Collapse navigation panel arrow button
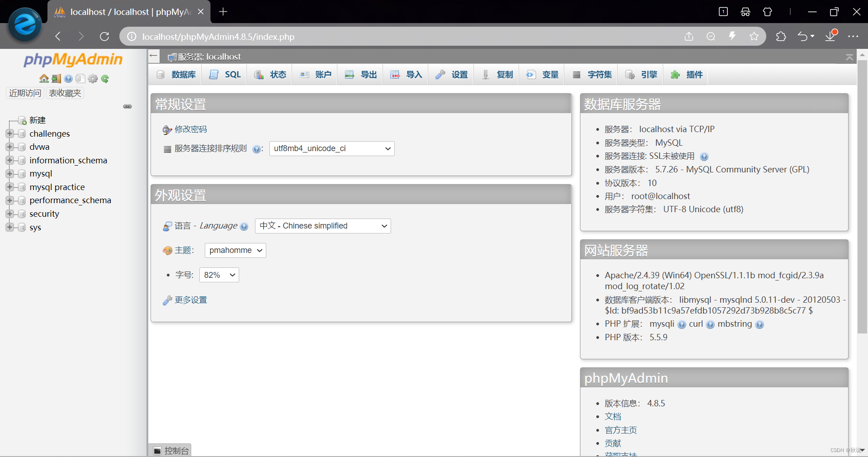 [154, 56]
